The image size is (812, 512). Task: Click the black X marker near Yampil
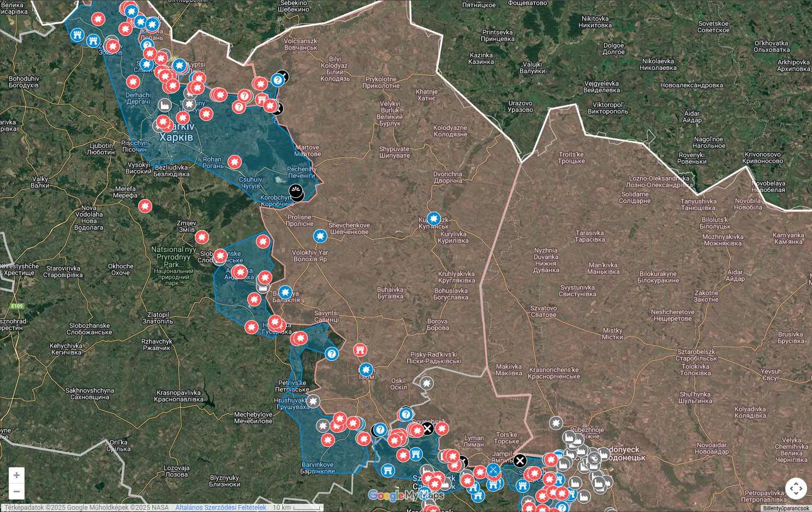[520, 461]
